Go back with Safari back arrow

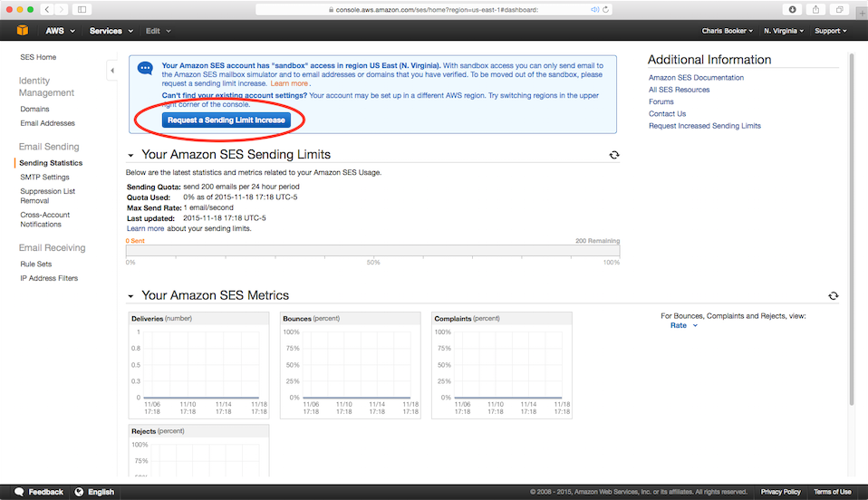pos(47,9)
